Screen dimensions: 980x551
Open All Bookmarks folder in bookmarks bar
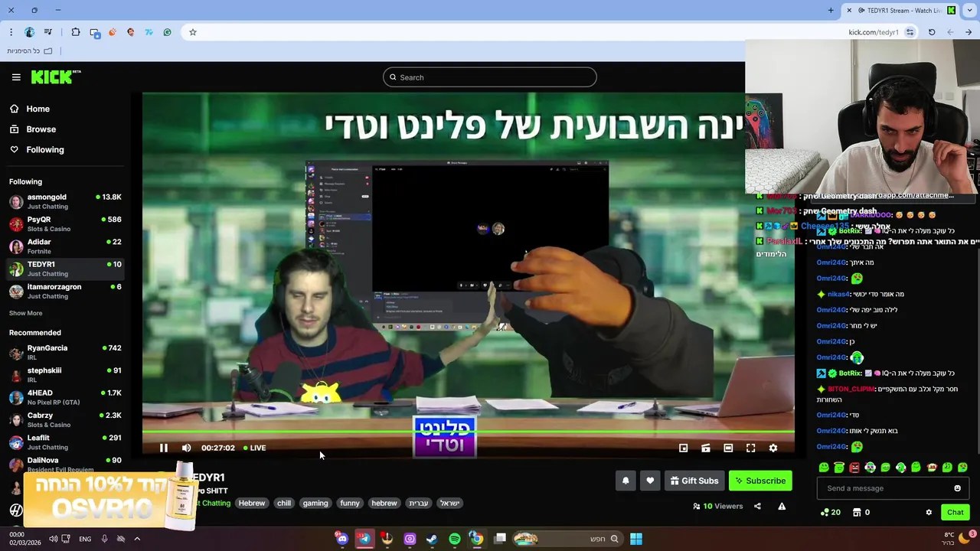coord(29,51)
